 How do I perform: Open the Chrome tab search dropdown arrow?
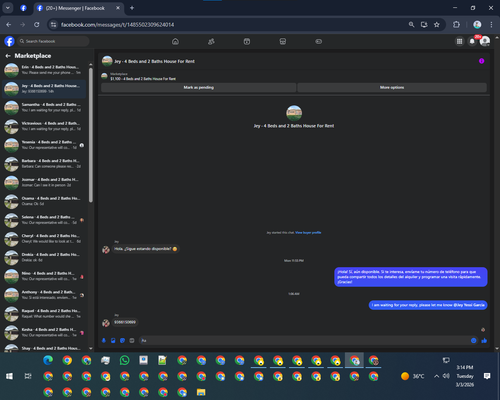point(8,8)
